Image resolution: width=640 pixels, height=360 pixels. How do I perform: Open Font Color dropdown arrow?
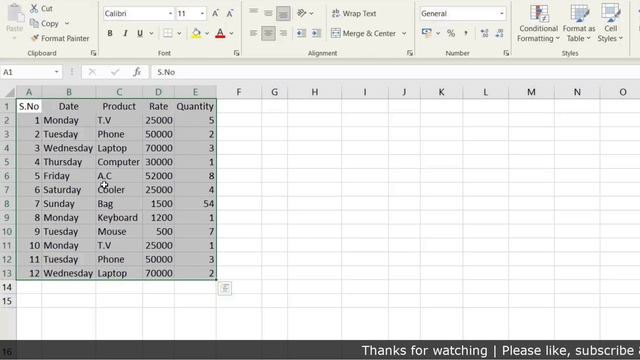pos(231,33)
